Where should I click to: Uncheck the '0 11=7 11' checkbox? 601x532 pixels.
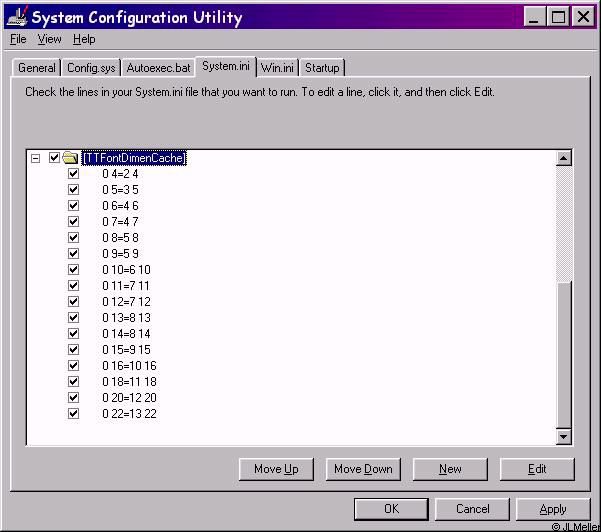73,286
